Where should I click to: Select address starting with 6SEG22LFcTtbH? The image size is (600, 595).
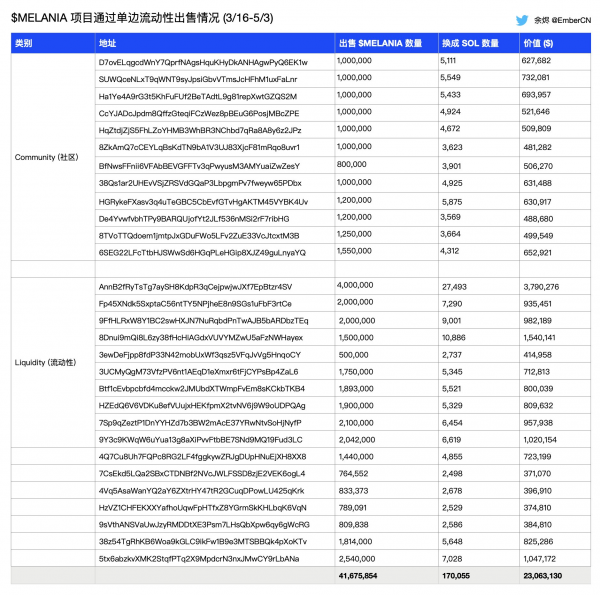(x=202, y=253)
